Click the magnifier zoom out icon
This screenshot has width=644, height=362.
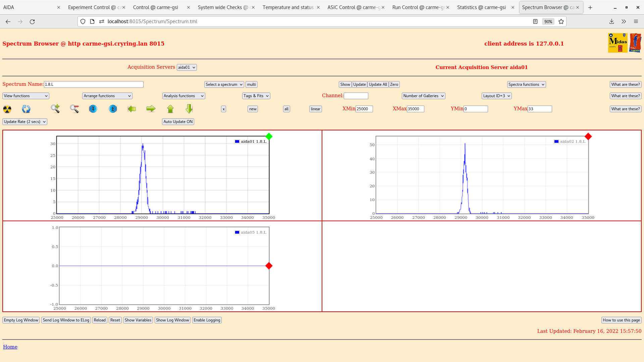tap(74, 109)
